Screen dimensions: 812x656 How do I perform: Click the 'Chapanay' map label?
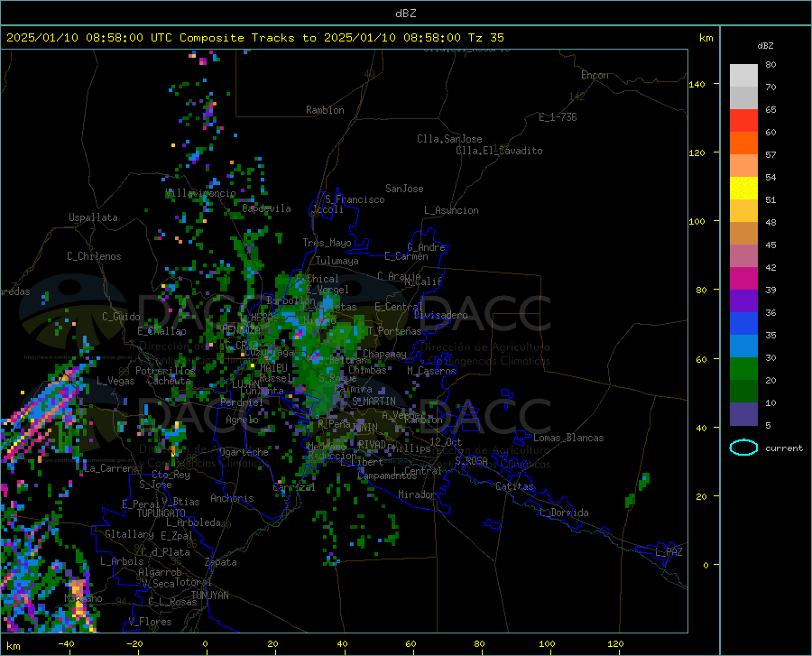[x=384, y=354]
